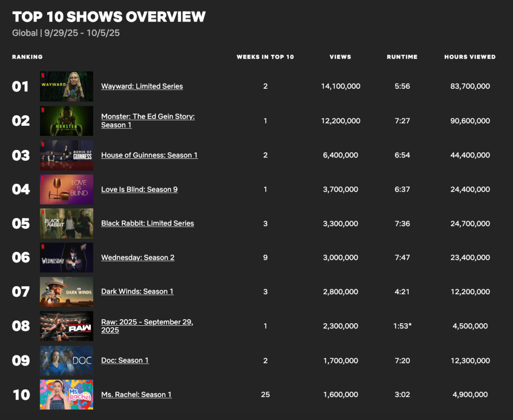513x420 pixels.
Task: Open Love Is Blind: Season 9 link
Action: [x=139, y=189]
